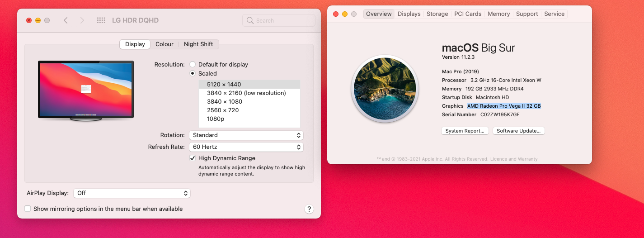Close the About This Mac window
This screenshot has width=644, height=238.
pyautogui.click(x=336, y=14)
